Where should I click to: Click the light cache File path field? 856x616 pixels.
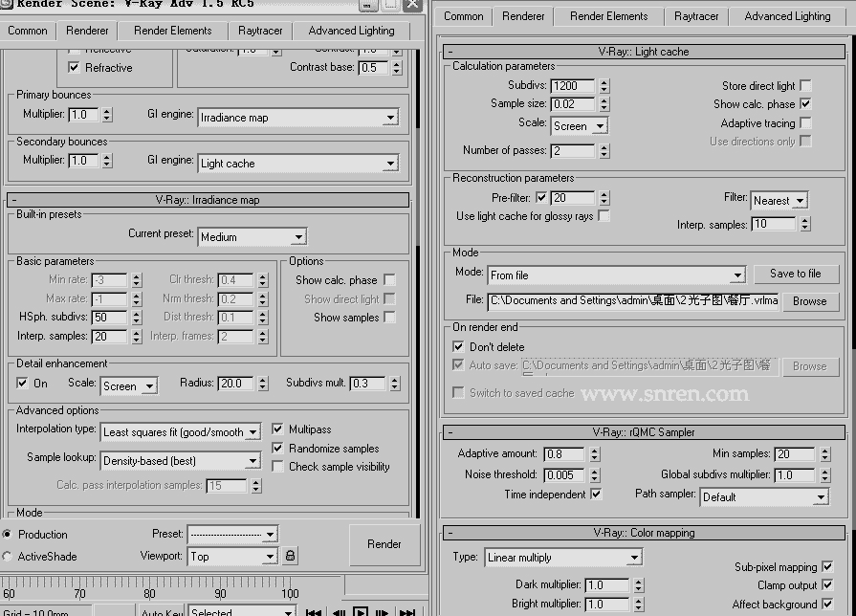tap(633, 301)
